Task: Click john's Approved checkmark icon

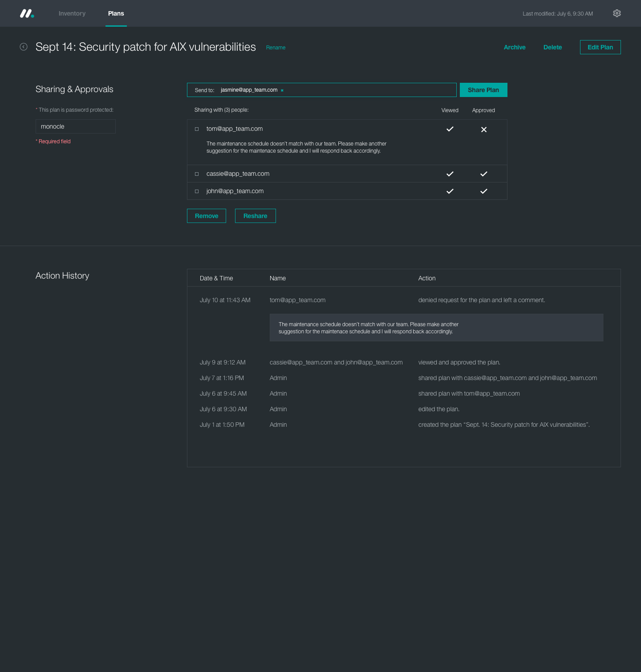Action: click(484, 191)
